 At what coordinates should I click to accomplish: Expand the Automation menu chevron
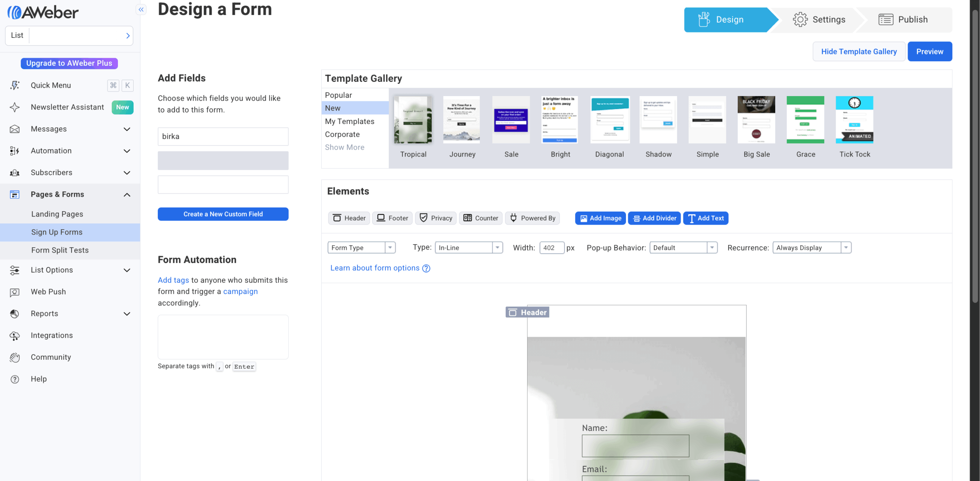127,151
